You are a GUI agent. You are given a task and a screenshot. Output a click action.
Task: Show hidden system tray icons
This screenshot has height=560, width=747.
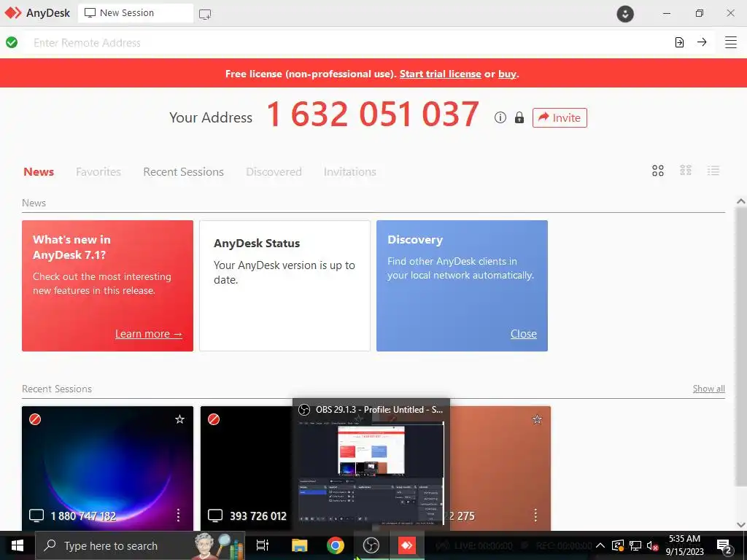point(600,545)
